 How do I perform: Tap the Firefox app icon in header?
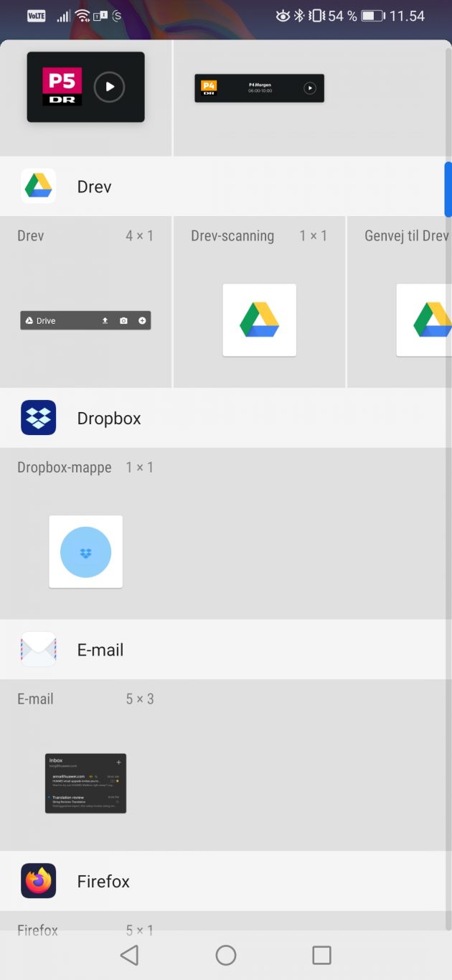point(39,881)
